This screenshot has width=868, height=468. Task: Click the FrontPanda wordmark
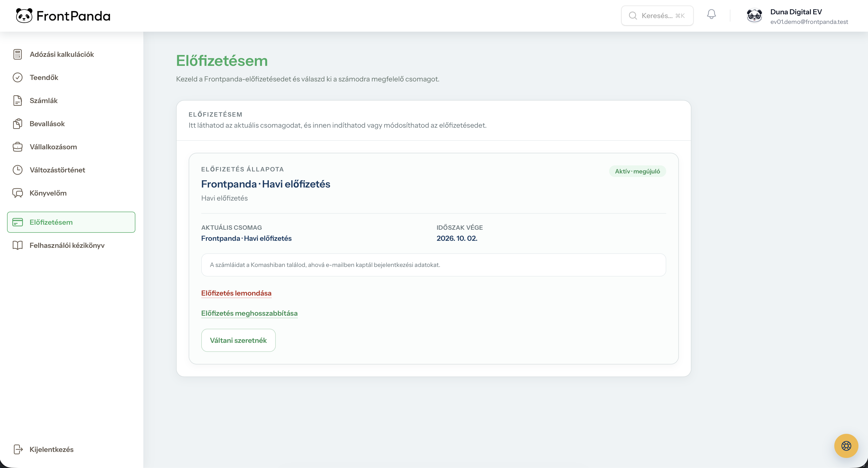pyautogui.click(x=73, y=16)
